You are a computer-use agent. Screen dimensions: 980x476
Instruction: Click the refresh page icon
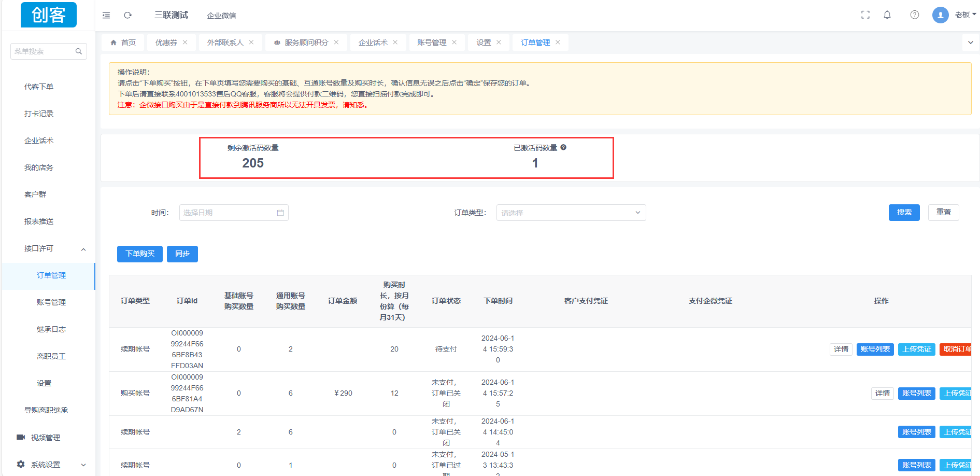tap(127, 16)
